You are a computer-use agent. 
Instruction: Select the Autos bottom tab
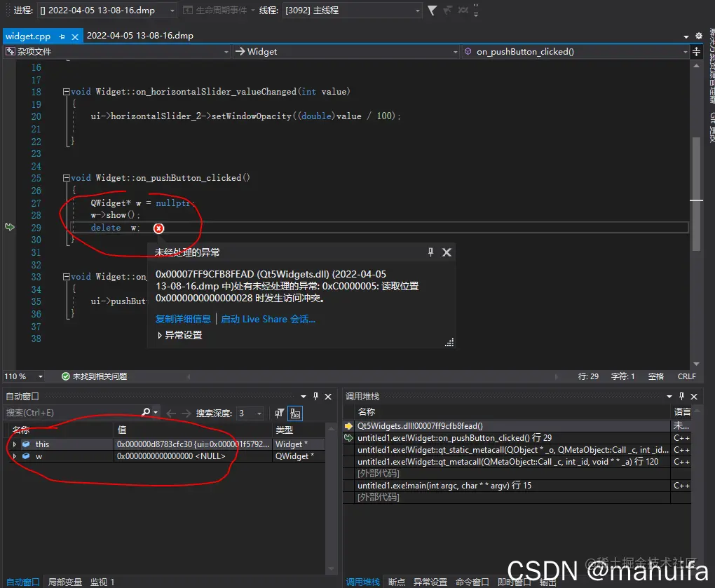pyautogui.click(x=23, y=582)
